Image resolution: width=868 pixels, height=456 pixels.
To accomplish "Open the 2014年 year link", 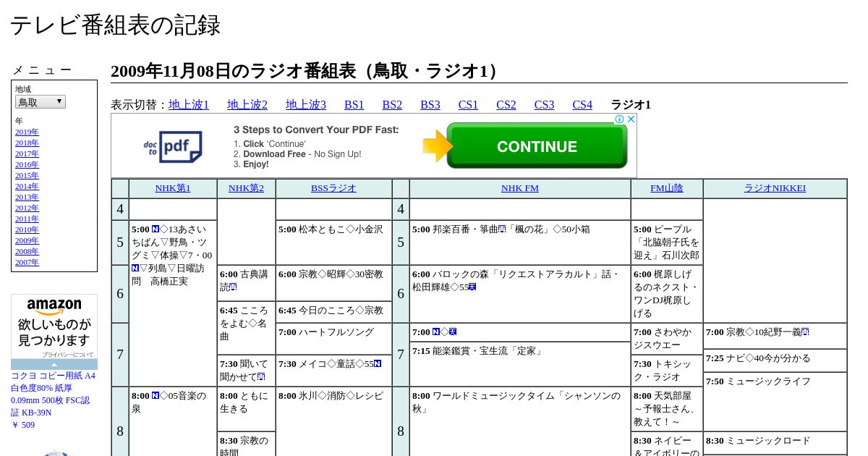I will point(27,186).
